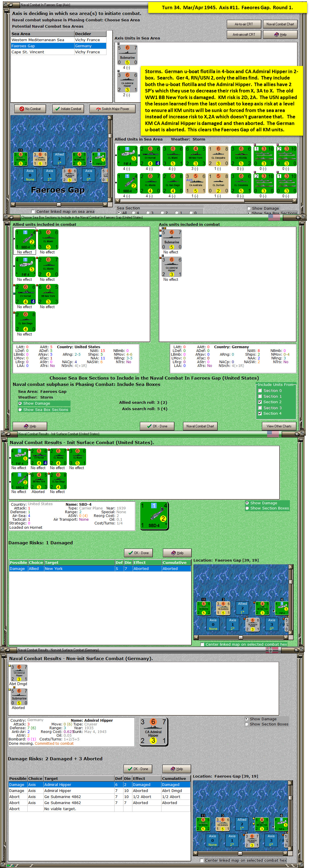
Task: Select the CL Durban unit counter
Action: tap(218, 183)
